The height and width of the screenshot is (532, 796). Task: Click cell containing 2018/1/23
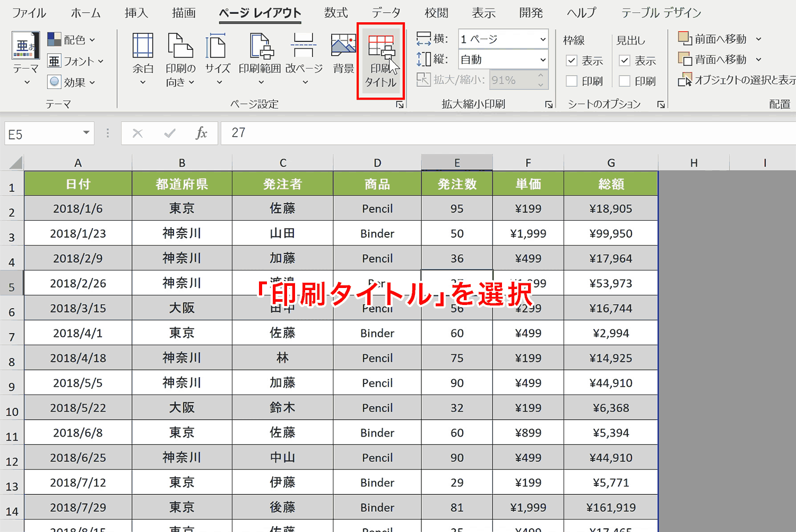point(78,233)
